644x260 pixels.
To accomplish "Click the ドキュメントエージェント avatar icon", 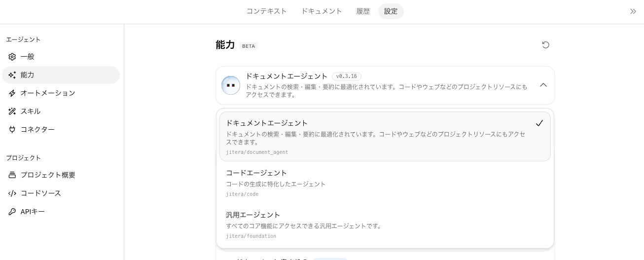I will tap(231, 85).
